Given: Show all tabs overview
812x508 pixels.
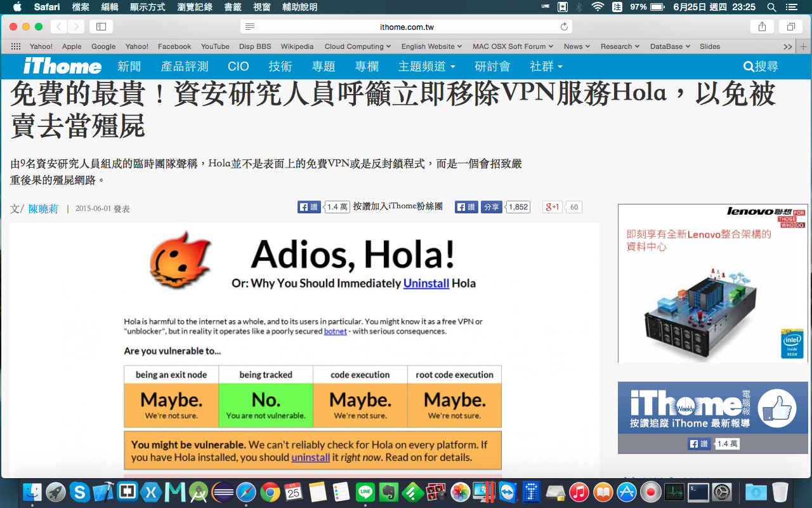Looking at the screenshot, I should (x=791, y=27).
